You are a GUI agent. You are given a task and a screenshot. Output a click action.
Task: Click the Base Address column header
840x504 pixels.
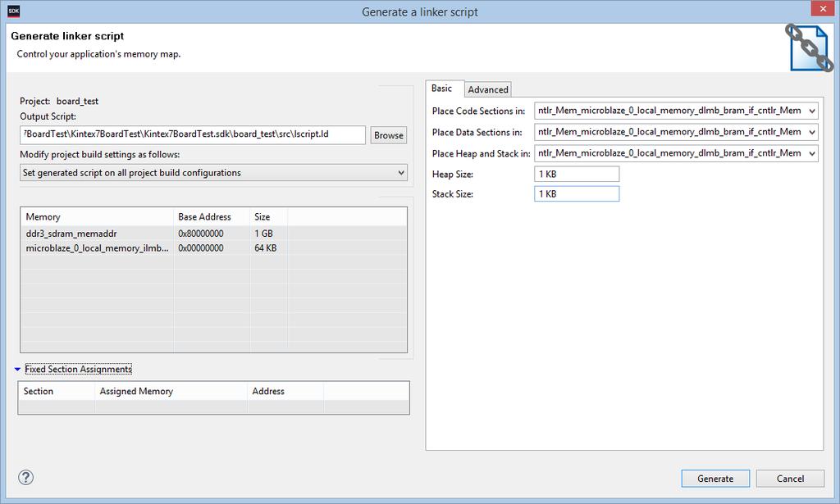[212, 216]
